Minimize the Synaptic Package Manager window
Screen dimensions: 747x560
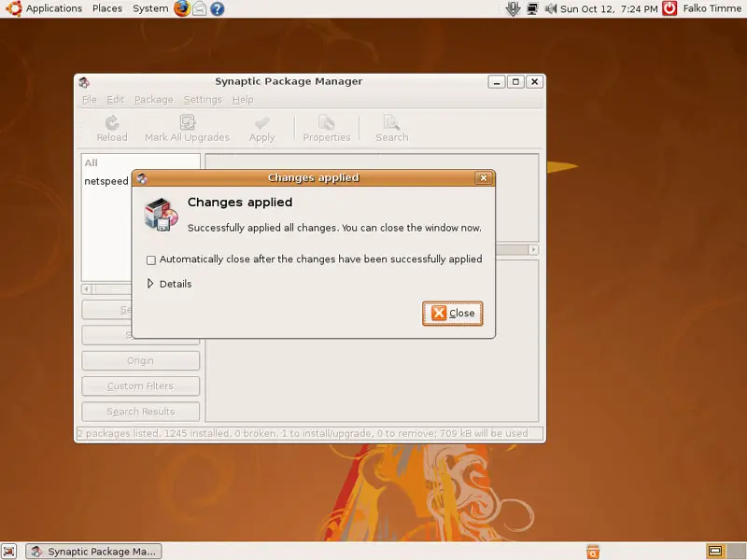[x=497, y=82]
